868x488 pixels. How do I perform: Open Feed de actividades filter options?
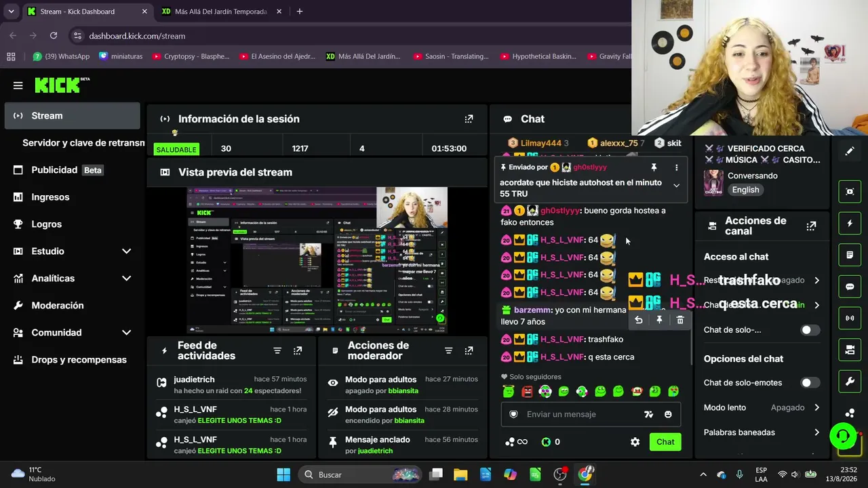pos(277,350)
